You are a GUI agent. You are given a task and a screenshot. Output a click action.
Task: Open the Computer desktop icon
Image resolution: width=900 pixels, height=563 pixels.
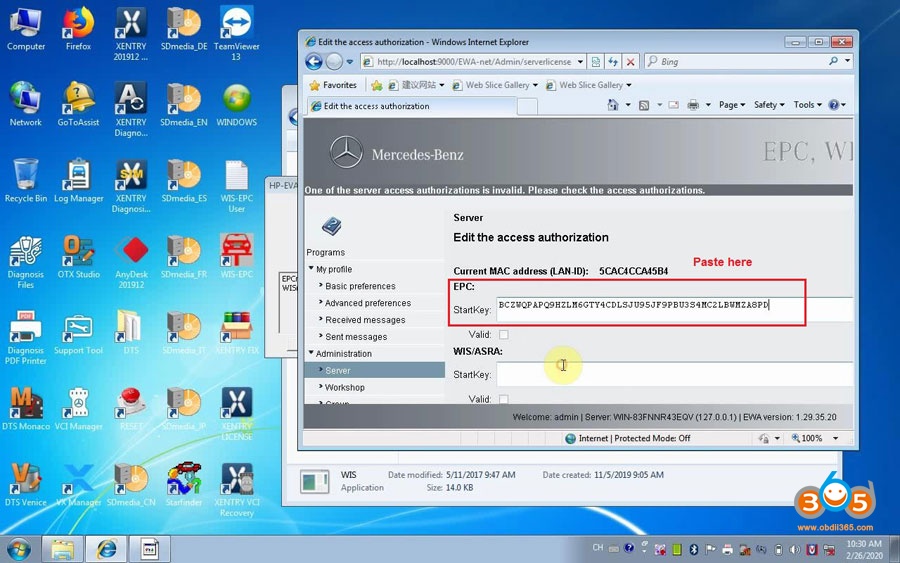pyautogui.click(x=25, y=29)
